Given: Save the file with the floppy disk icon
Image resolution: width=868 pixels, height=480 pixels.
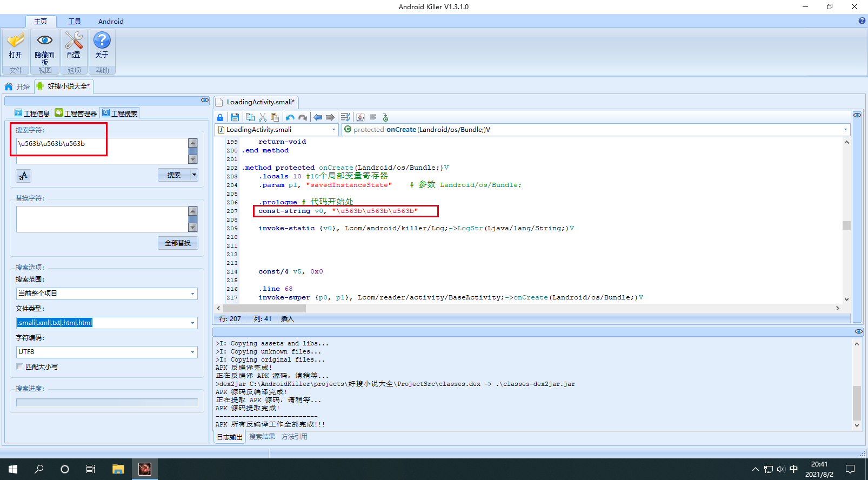Looking at the screenshot, I should tap(235, 117).
